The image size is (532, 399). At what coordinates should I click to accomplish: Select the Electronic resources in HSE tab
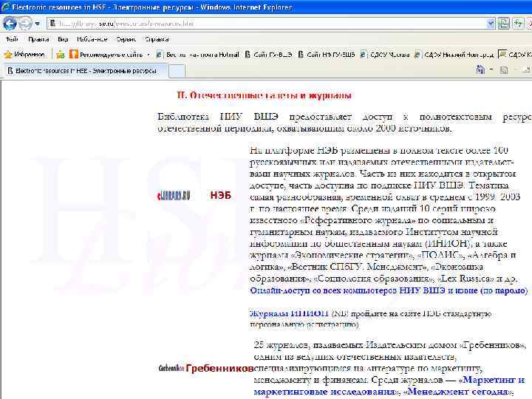[x=86, y=71]
